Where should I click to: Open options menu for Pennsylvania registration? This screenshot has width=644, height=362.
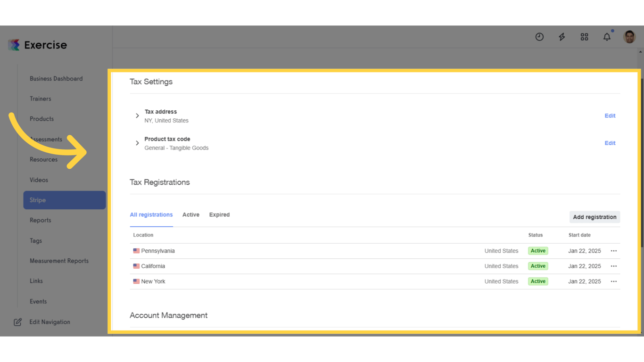click(x=613, y=250)
